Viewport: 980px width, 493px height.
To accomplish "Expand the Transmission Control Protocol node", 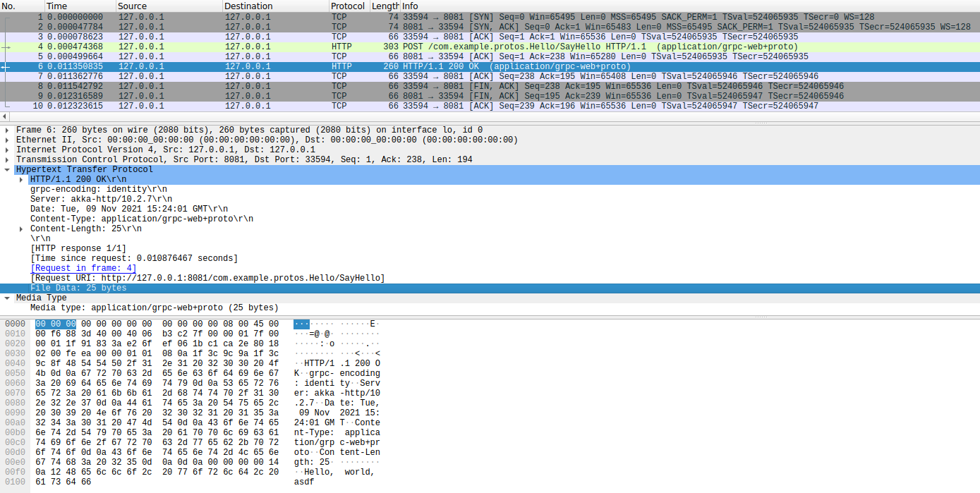I will [7, 159].
